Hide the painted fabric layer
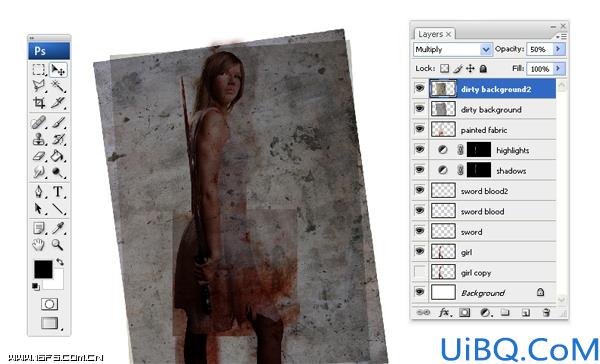 coord(420,129)
